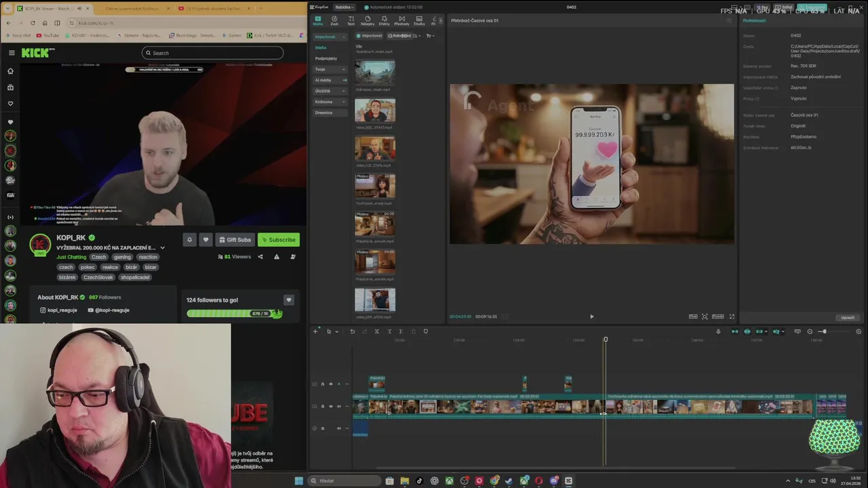Screen dimensions: 868x488
Task: Click the Importovat button in media bin
Action: 370,36
